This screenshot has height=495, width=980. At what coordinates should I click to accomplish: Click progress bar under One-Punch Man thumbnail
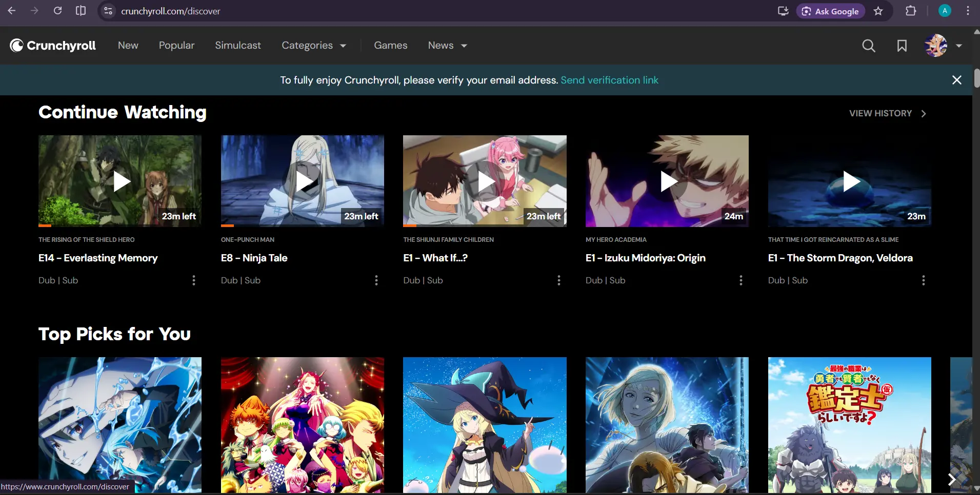(303, 225)
